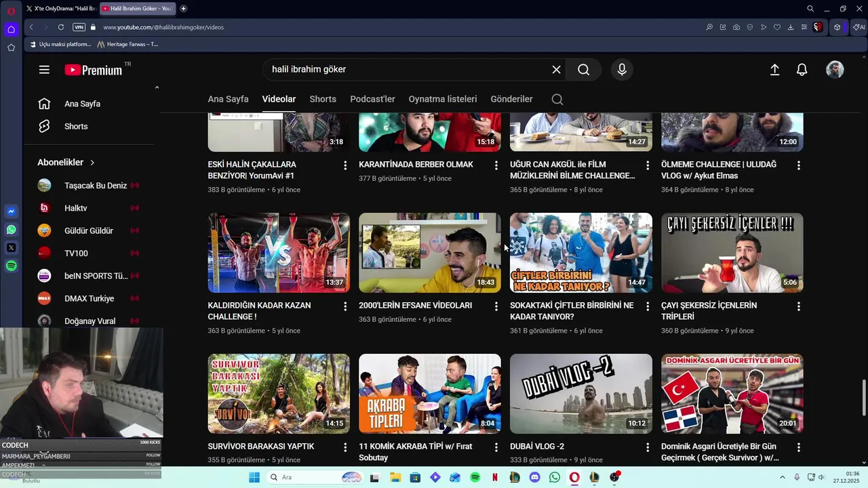Start voice search with the microphone
This screenshot has width=868, height=488.
point(622,70)
